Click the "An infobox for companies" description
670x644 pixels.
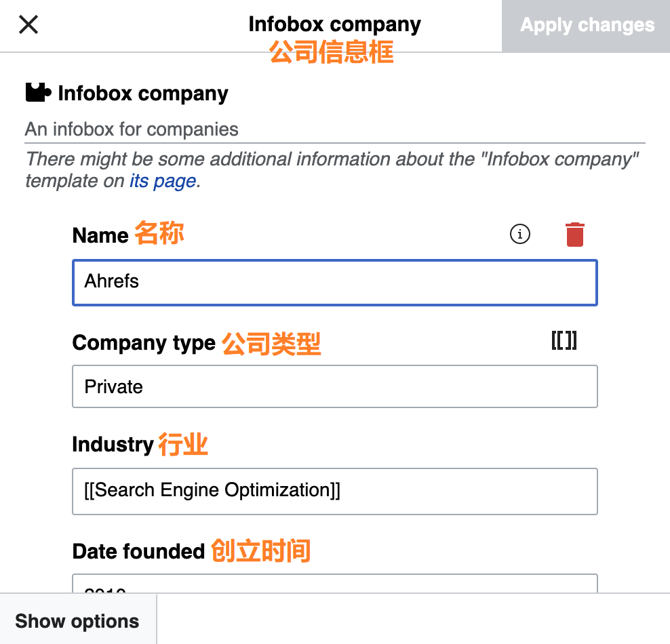132,129
